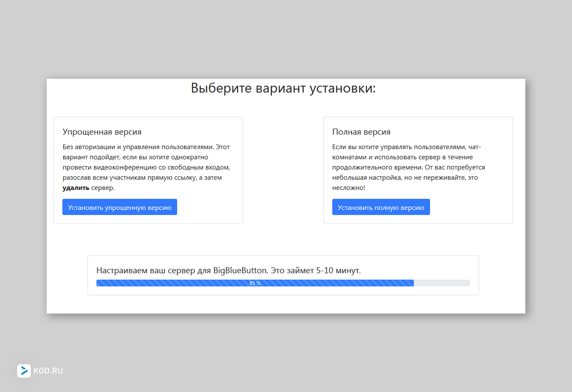Screen dimensions: 572x392
Task: Click 'Настраиваем ваш сервер' status text
Action: click(x=146, y=270)
